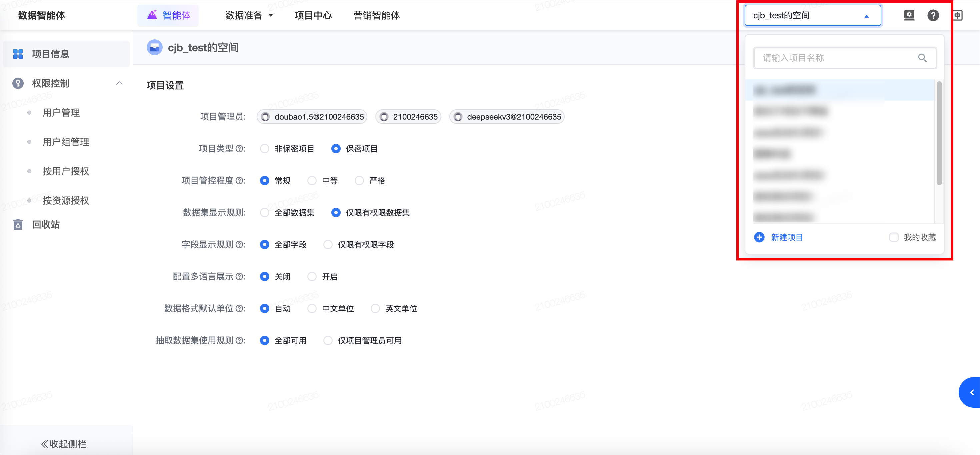Click 收起侧栏 to collapse sidebar
Image resolution: width=980 pixels, height=455 pixels.
click(x=64, y=444)
